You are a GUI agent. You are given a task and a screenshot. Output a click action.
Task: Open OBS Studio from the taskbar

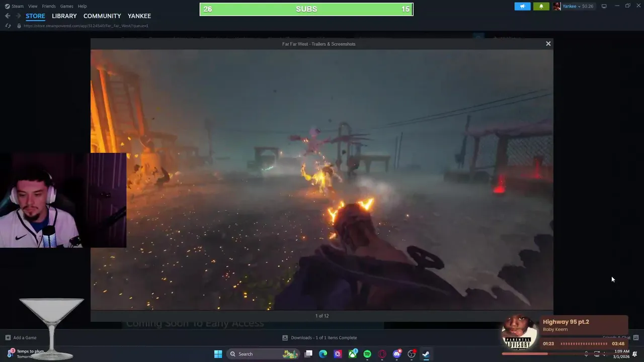412,354
